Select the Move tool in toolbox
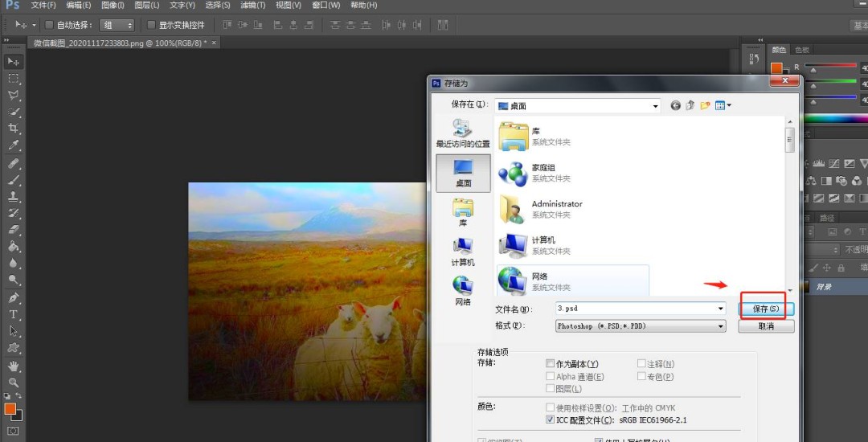This screenshot has height=442, width=868. click(x=14, y=62)
